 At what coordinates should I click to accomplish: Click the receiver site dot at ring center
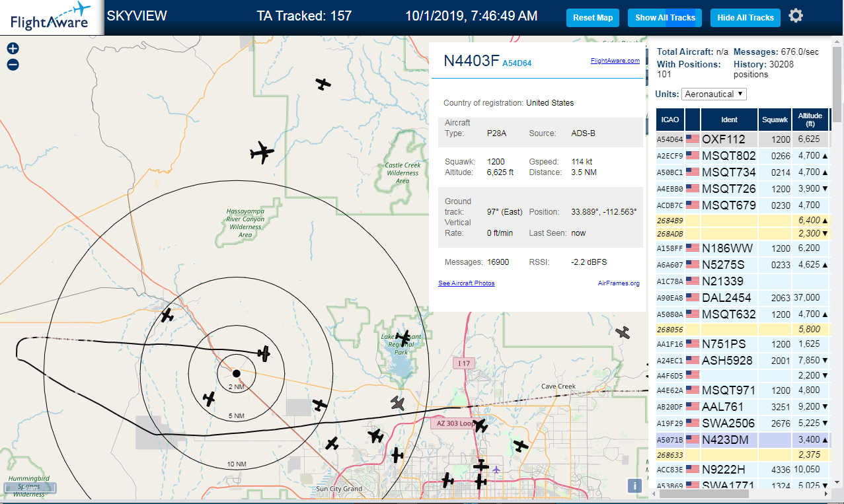(x=236, y=373)
